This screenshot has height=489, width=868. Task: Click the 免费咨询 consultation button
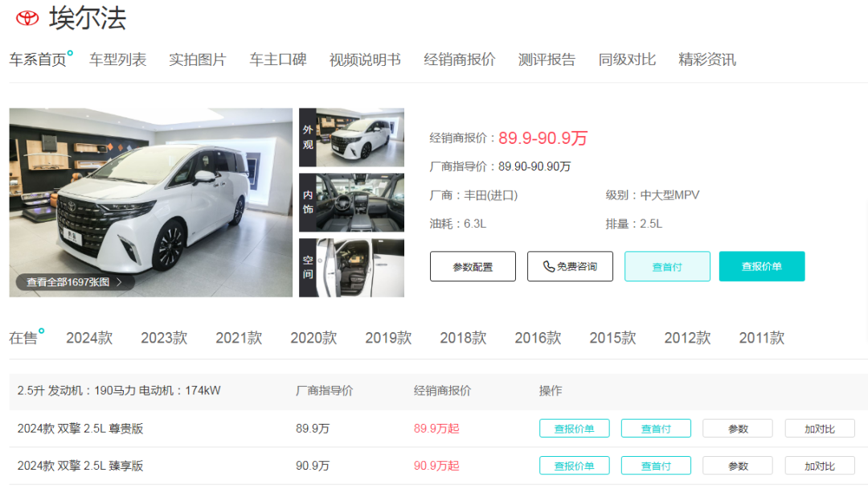570,266
